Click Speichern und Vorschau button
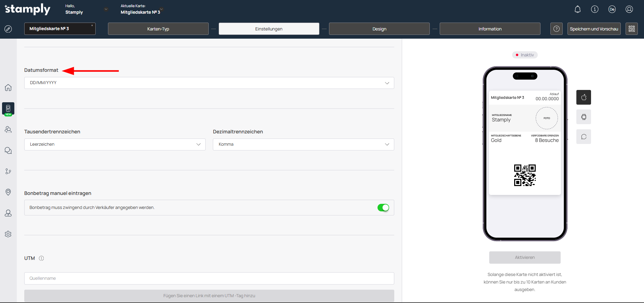The width and height of the screenshot is (644, 303). click(x=593, y=29)
